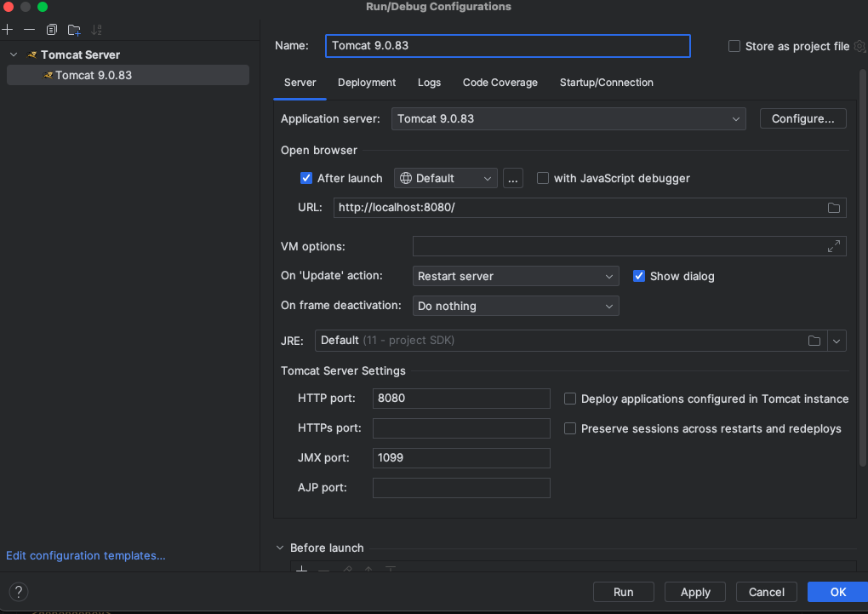Image resolution: width=868 pixels, height=614 pixels.
Task: Click the Cancel button
Action: pyautogui.click(x=766, y=592)
